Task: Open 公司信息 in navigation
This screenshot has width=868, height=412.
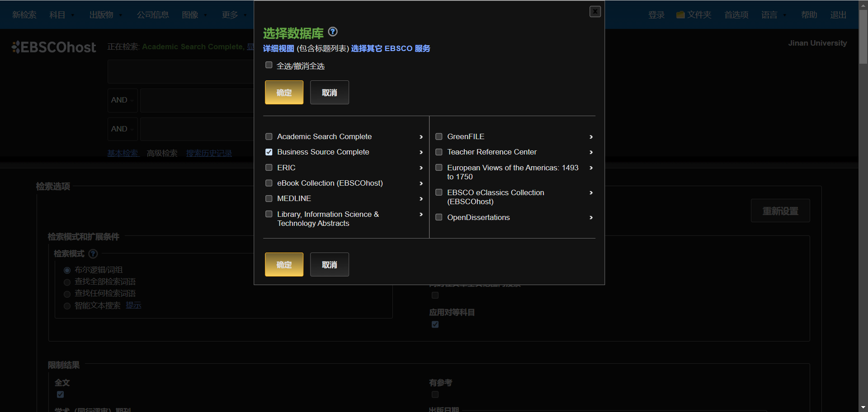Action: (153, 15)
